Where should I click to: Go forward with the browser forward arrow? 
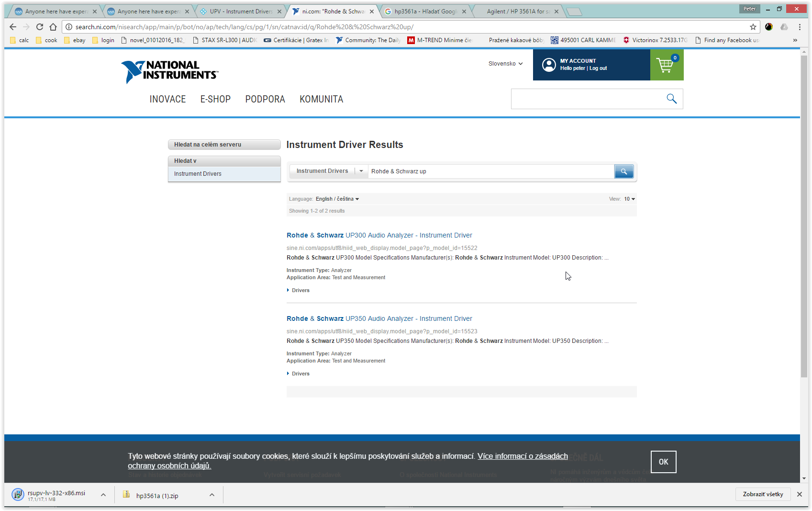pyautogui.click(x=26, y=27)
